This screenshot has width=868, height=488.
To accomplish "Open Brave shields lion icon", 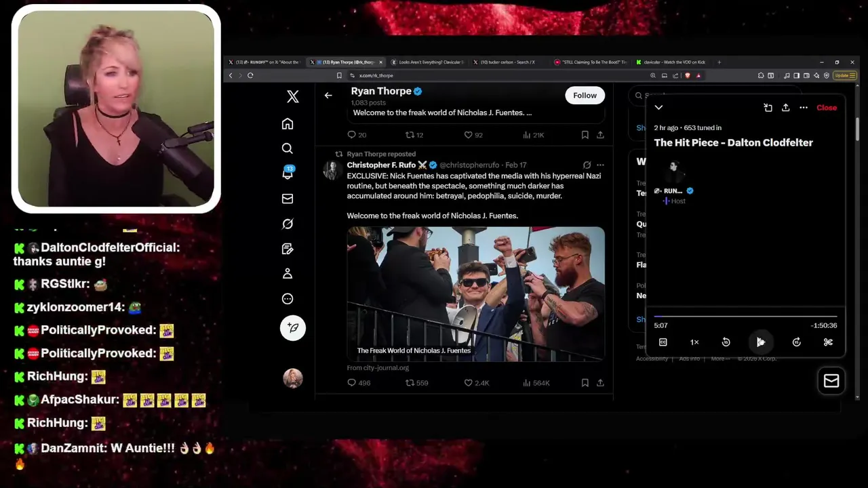I will [x=687, y=75].
